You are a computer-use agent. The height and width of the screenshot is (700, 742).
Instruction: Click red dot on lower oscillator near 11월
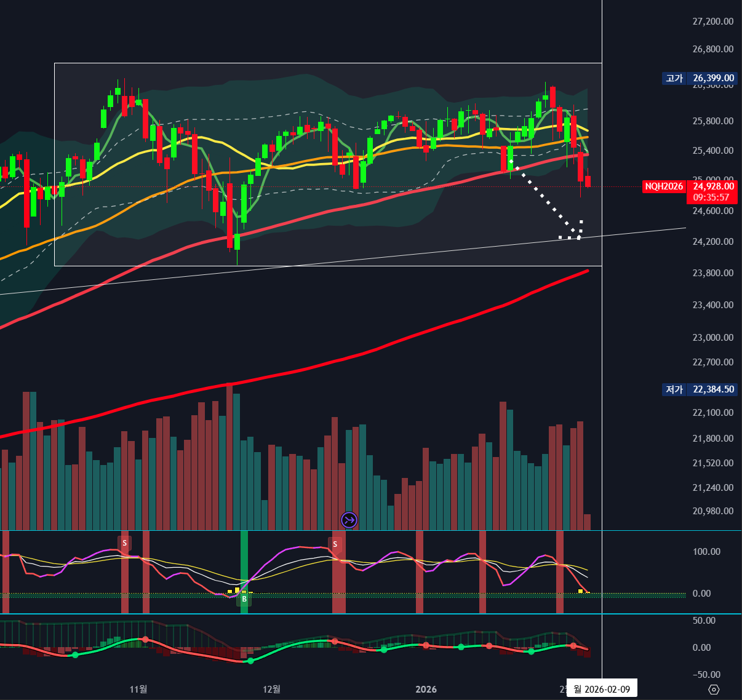click(145, 640)
